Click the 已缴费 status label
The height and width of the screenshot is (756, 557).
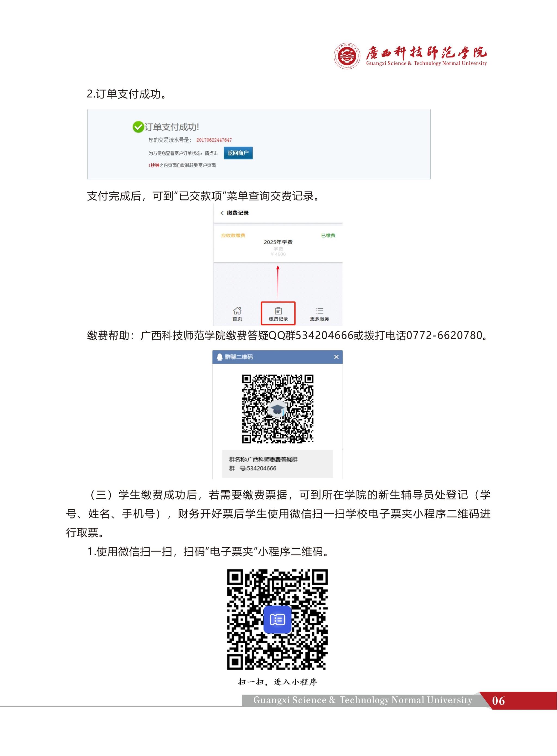coord(328,235)
